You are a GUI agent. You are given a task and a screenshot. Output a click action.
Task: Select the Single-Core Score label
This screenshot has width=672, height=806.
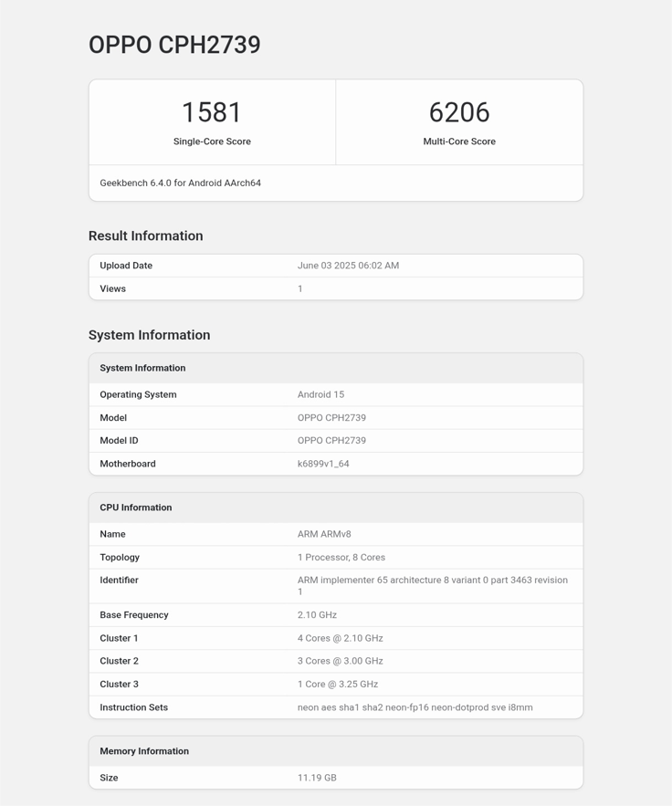[x=212, y=141]
